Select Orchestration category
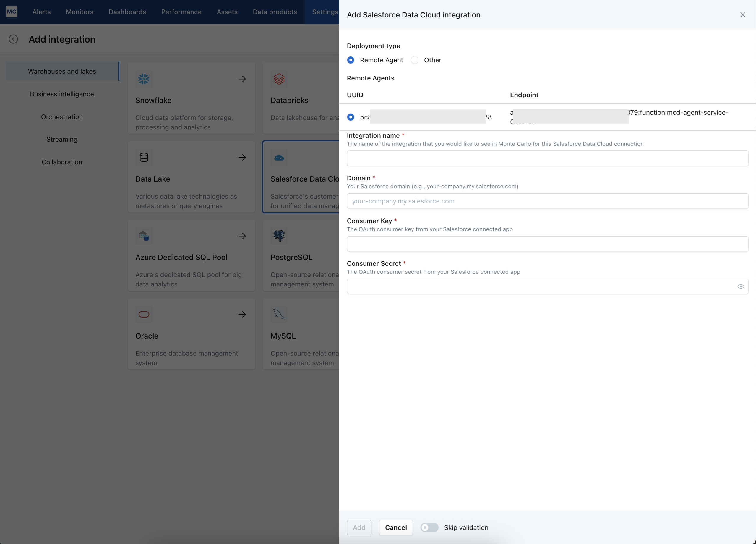 pos(62,117)
